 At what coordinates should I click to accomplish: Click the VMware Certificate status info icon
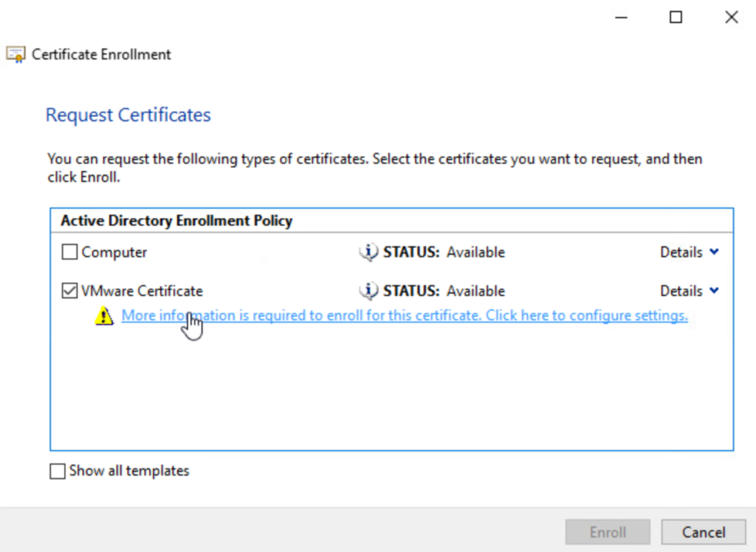click(368, 291)
